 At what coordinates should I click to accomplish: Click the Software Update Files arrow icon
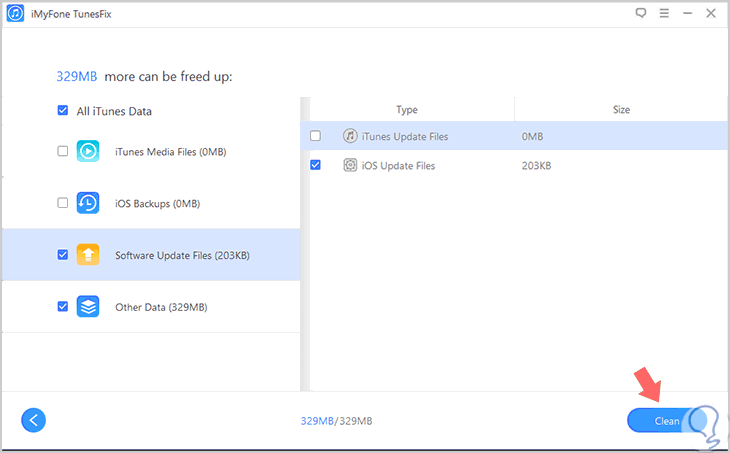tap(88, 255)
